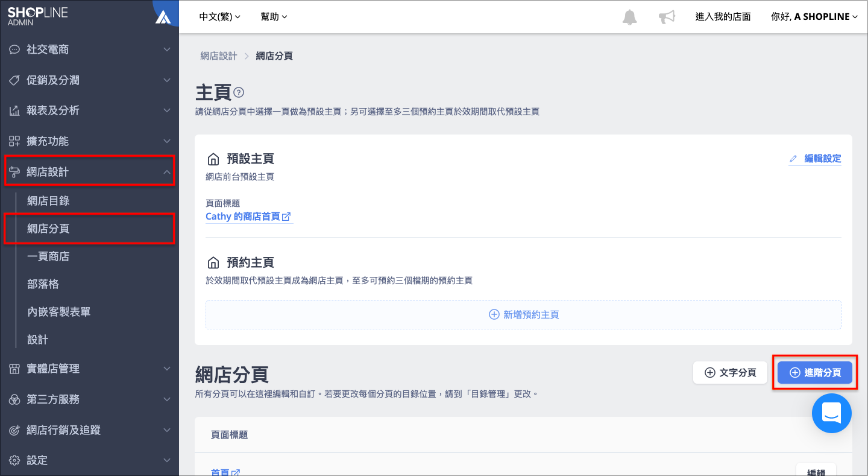Open 內嵌客製表單 submenu item
The height and width of the screenshot is (476, 868).
click(59, 312)
